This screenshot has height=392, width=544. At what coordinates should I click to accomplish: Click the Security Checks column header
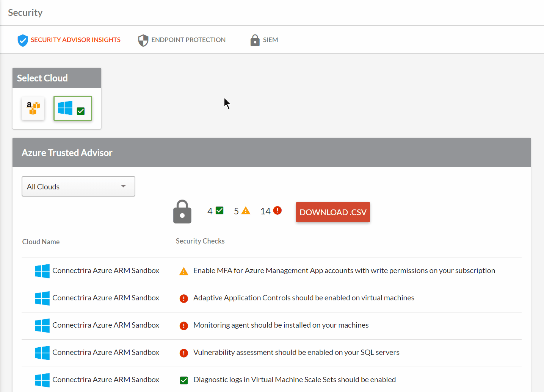pyautogui.click(x=200, y=241)
